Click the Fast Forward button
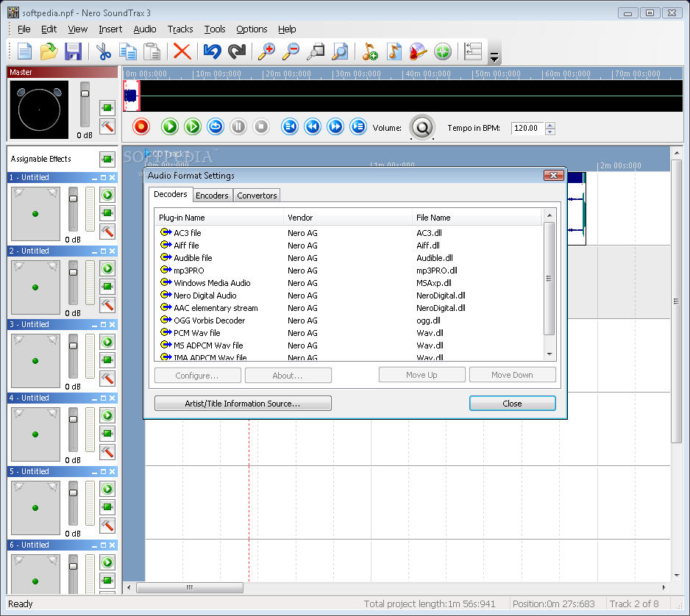The width and height of the screenshot is (690, 616). [335, 126]
